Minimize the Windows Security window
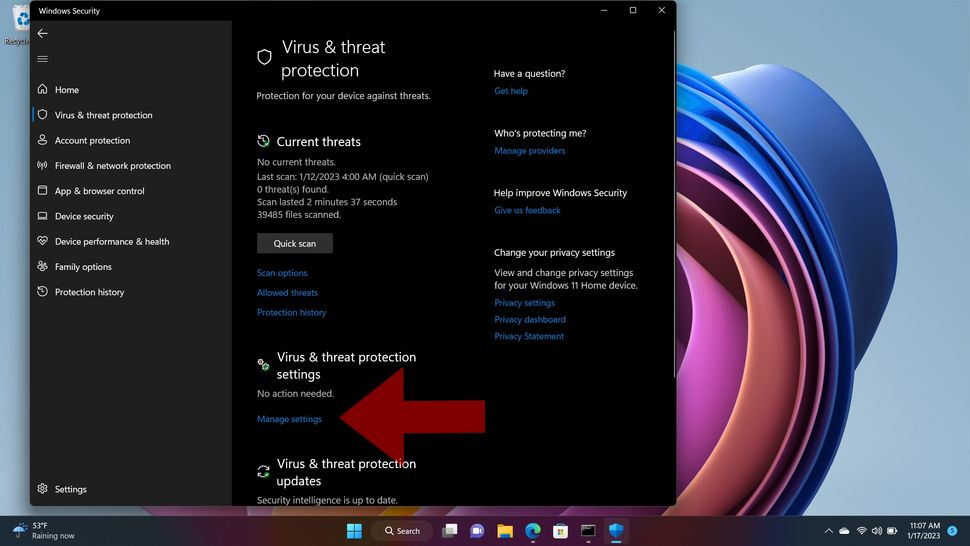Screen dimensions: 970x546 coord(604,10)
